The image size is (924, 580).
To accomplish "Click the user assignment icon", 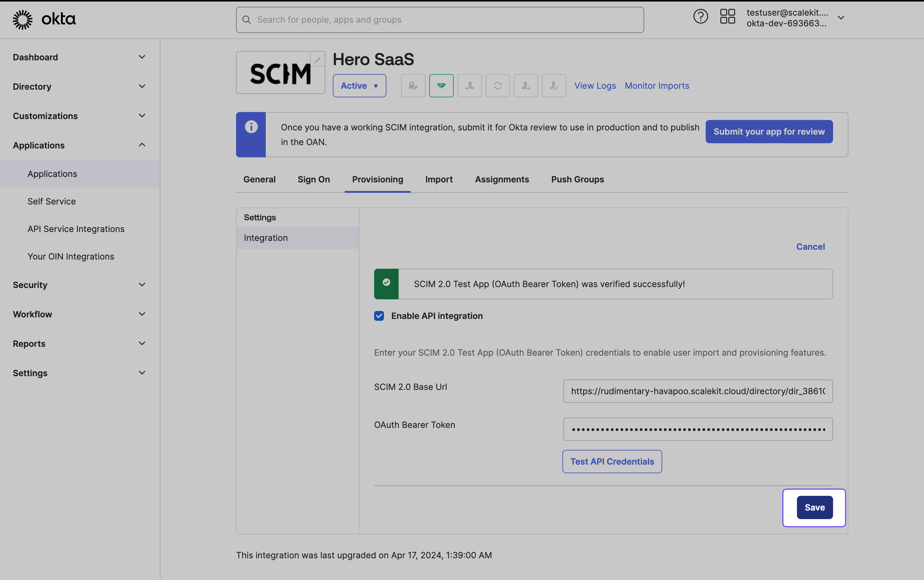I will (469, 85).
